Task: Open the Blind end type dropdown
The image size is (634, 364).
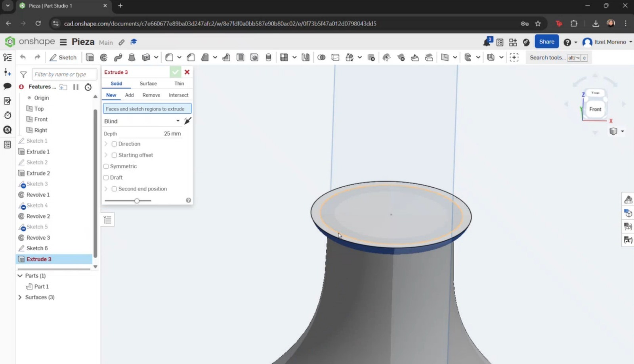Action: coord(178,121)
